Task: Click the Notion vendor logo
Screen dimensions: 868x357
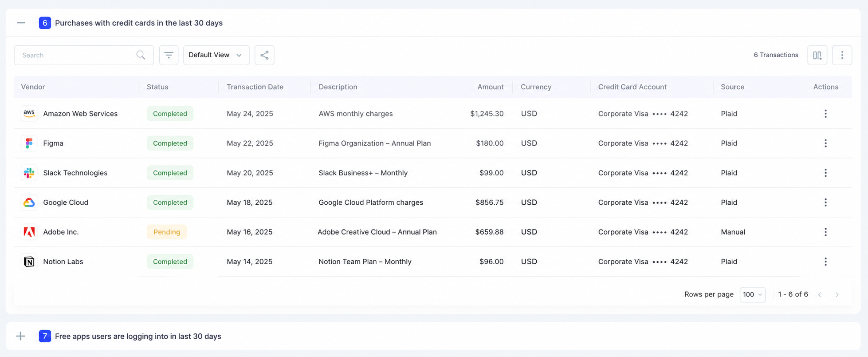Action: [29, 262]
